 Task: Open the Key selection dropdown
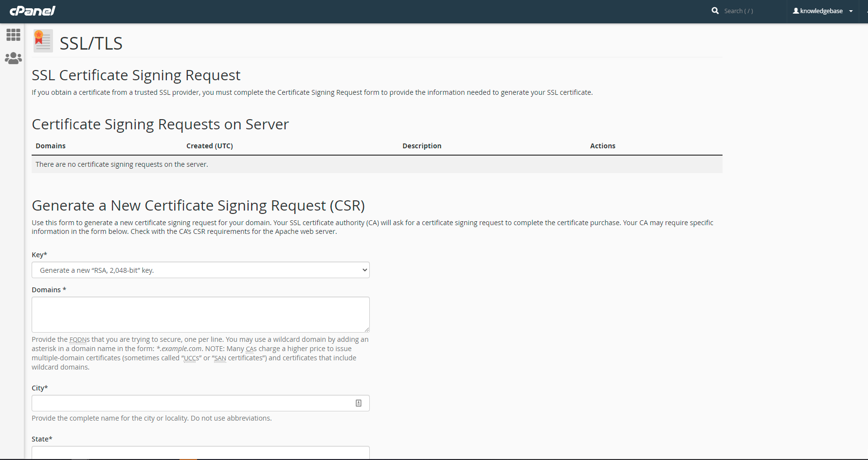pyautogui.click(x=200, y=270)
